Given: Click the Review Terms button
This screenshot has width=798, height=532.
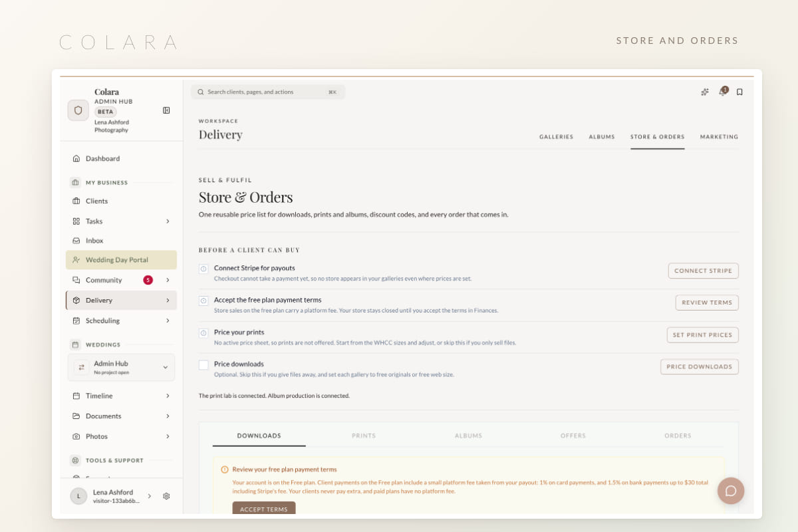Looking at the screenshot, I should point(707,303).
